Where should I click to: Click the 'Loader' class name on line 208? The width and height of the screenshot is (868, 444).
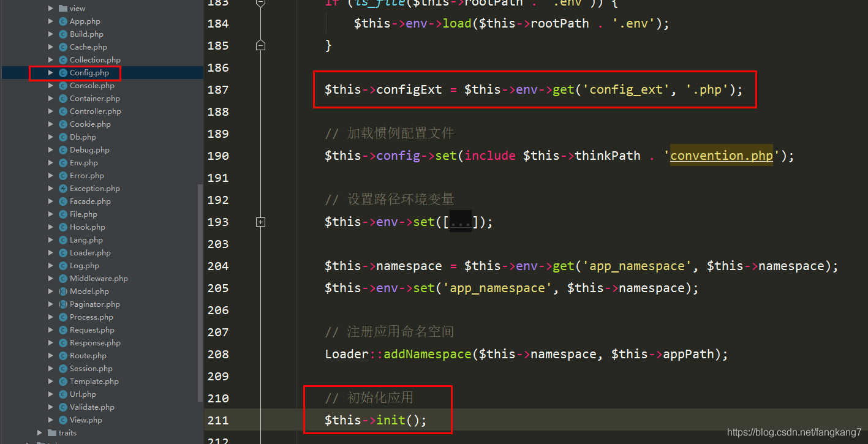(x=347, y=354)
